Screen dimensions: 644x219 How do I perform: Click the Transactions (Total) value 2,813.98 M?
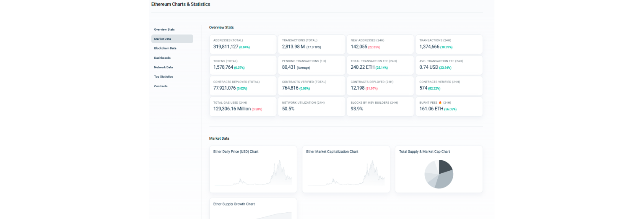tap(293, 47)
